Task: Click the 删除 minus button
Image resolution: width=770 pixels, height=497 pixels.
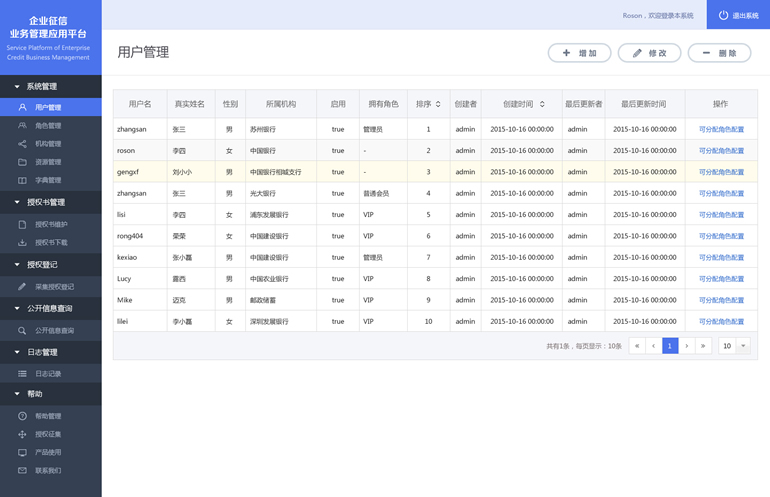Action: coord(719,53)
